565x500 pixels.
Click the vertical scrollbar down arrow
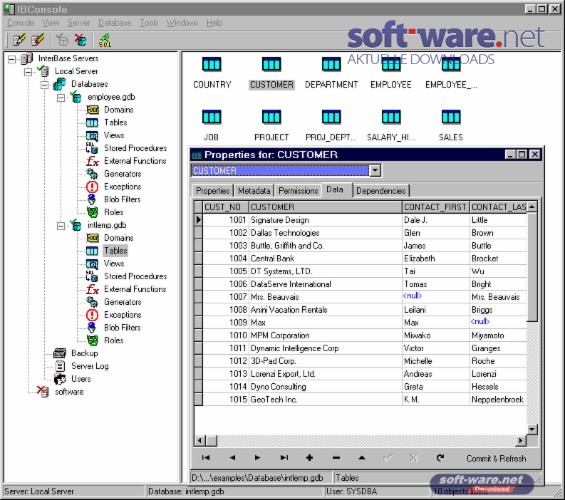(x=532, y=429)
